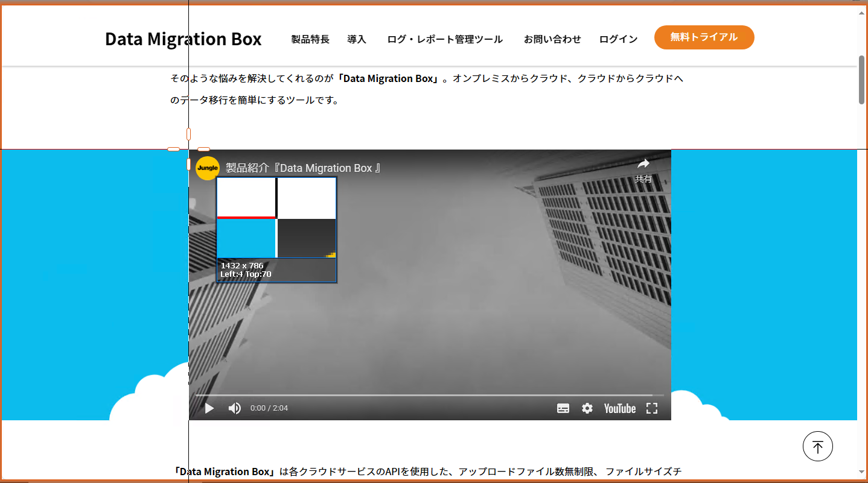The width and height of the screenshot is (868, 483).
Task: Click the share arrow on video
Action: 643,164
